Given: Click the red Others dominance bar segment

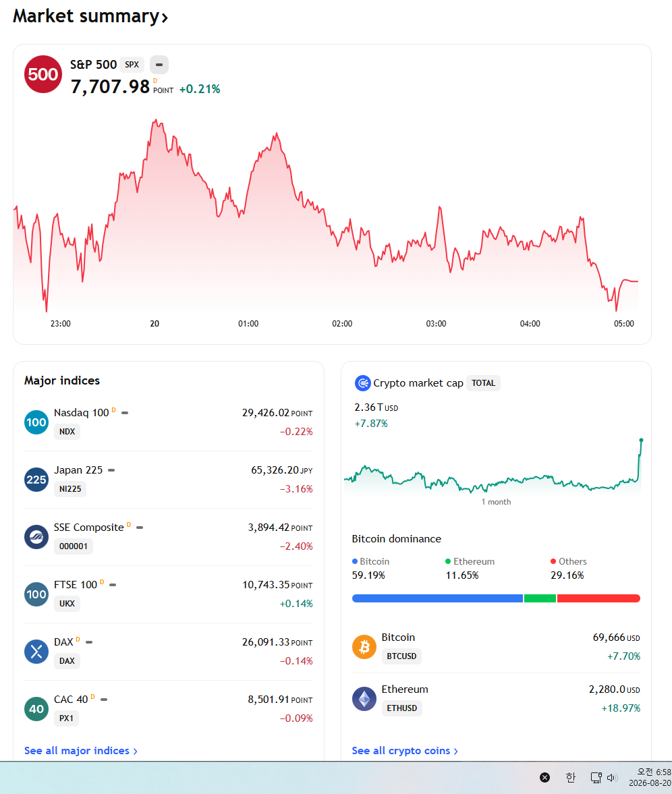Looking at the screenshot, I should click(x=598, y=598).
